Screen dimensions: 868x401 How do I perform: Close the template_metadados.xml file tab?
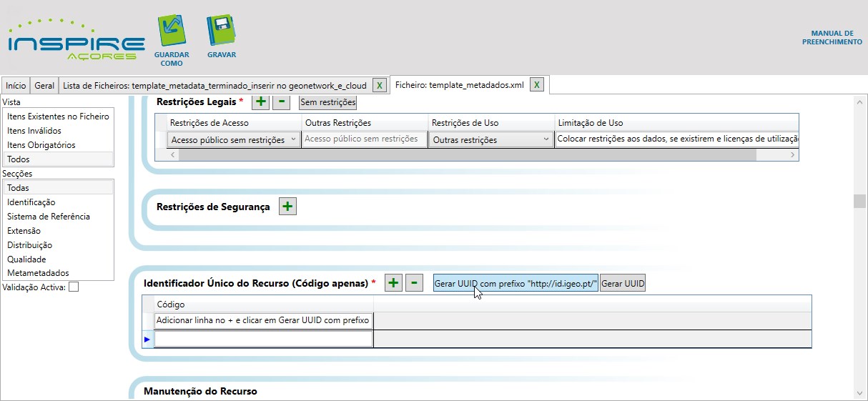[x=537, y=85]
